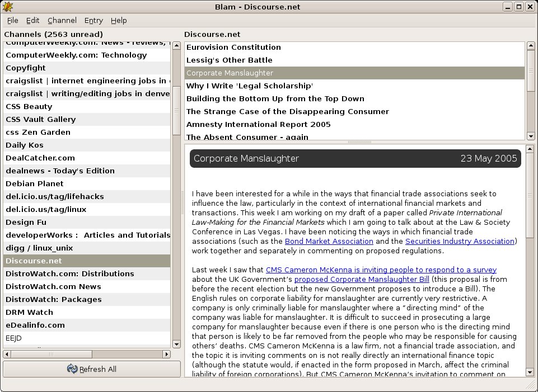The image size is (538, 392).
Task: Open the Edit menu
Action: click(32, 21)
